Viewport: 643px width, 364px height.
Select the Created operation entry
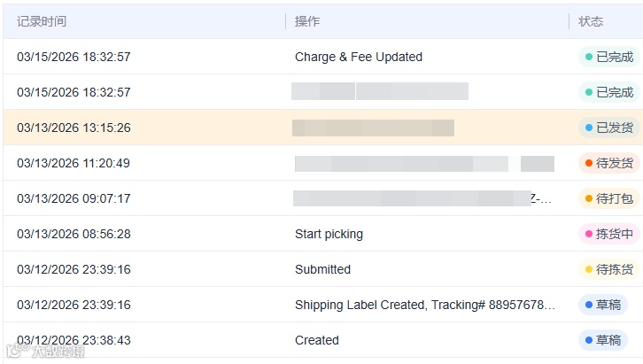point(317,340)
